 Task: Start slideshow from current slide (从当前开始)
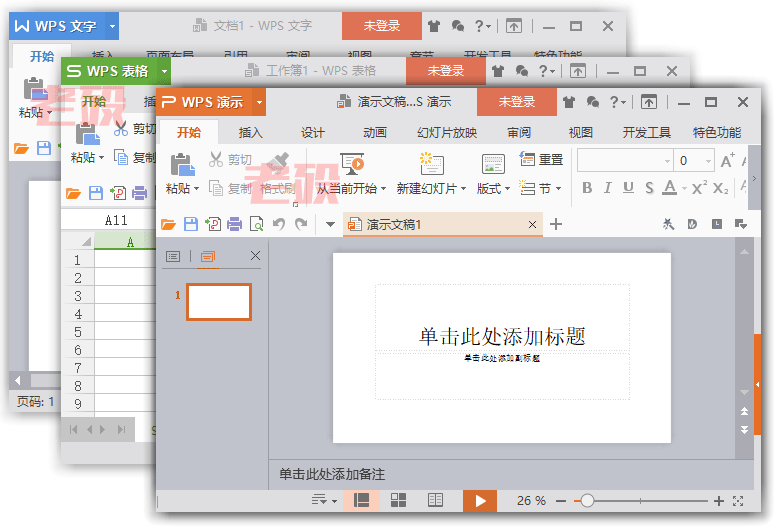351,174
